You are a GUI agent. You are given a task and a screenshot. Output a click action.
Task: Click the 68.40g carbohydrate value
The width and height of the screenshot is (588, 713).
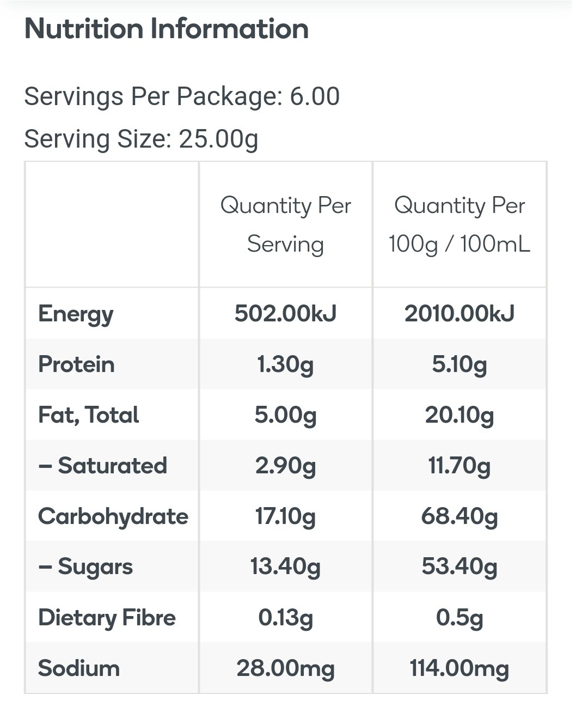click(x=459, y=516)
